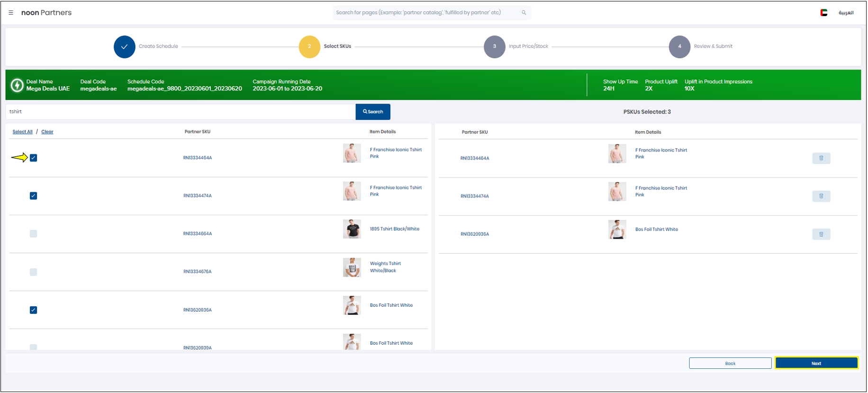Open thumbnail of 1895 Tshirt Black/White
The image size is (868, 393).
352,229
